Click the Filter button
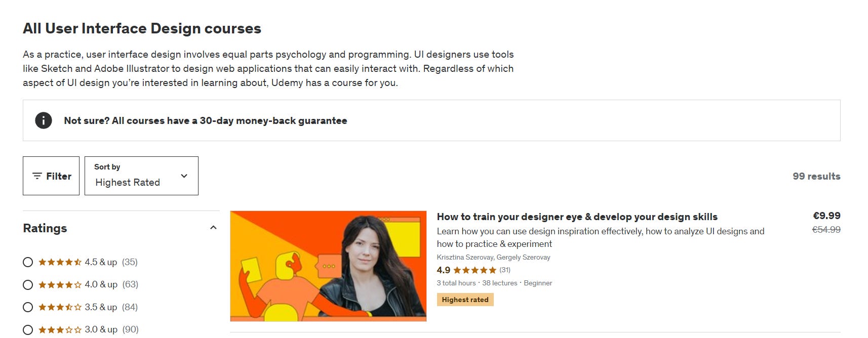Viewport: 868px width, 338px height. [x=51, y=176]
